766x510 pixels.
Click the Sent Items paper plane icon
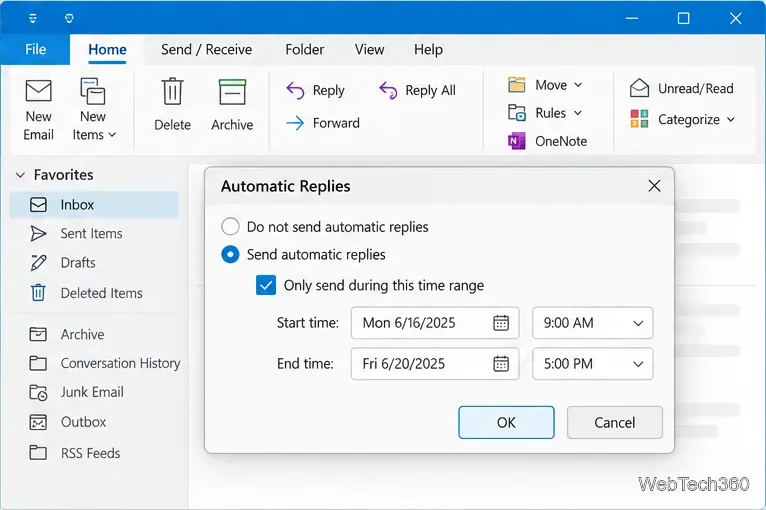[x=38, y=234]
